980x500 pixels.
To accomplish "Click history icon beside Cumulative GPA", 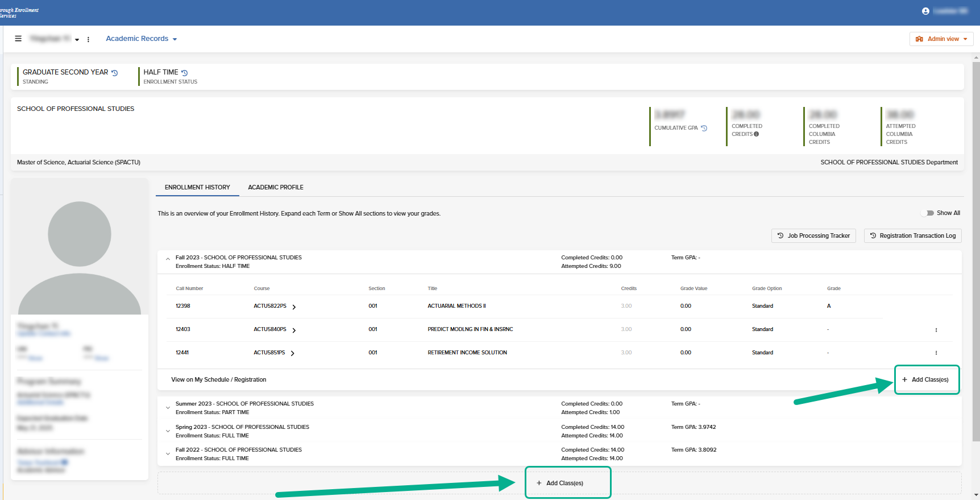I will [x=704, y=128].
